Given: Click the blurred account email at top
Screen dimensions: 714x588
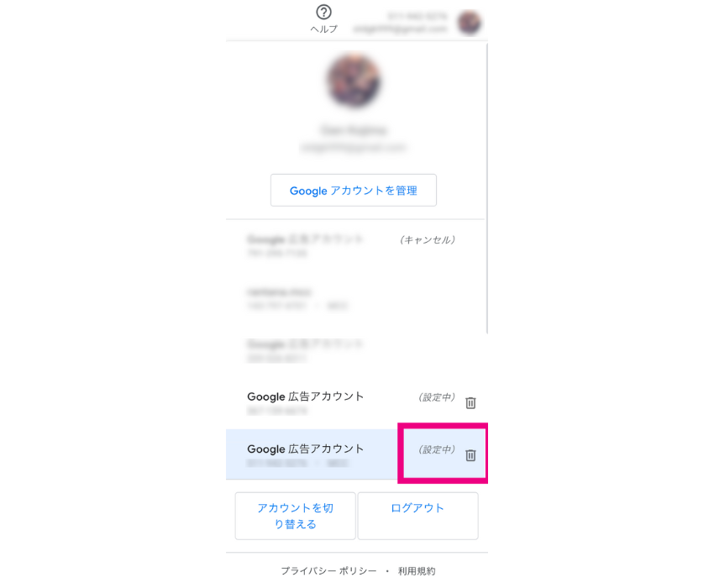Looking at the screenshot, I should coord(401,29).
